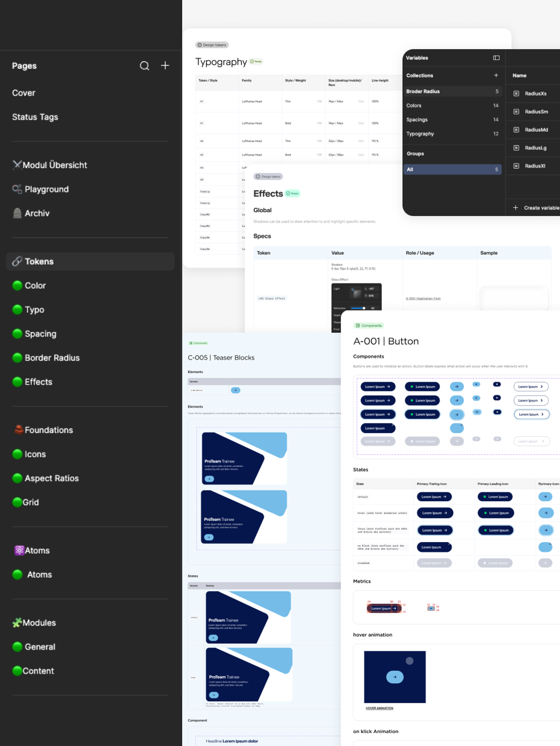Click the Ready badge next to Typography
This screenshot has height=746, width=560.
(256, 61)
